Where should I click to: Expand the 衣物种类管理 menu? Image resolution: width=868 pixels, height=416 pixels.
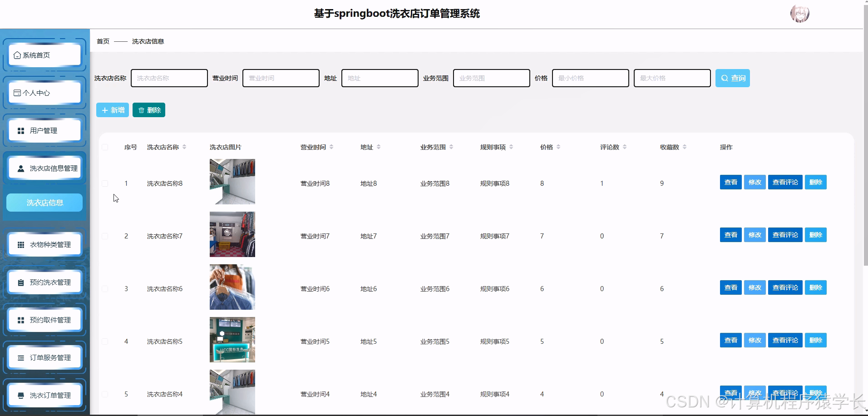[44, 245]
